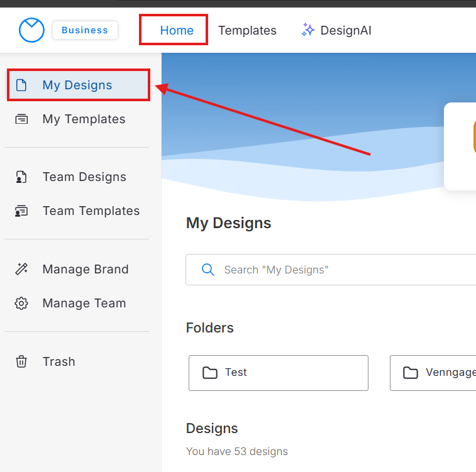The width and height of the screenshot is (476, 472).
Task: Focus the Search "My Designs" field
Action: [340, 270]
